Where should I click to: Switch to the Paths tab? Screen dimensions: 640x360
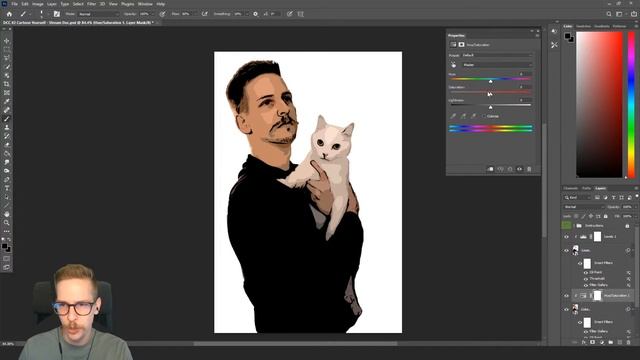[x=587, y=188]
